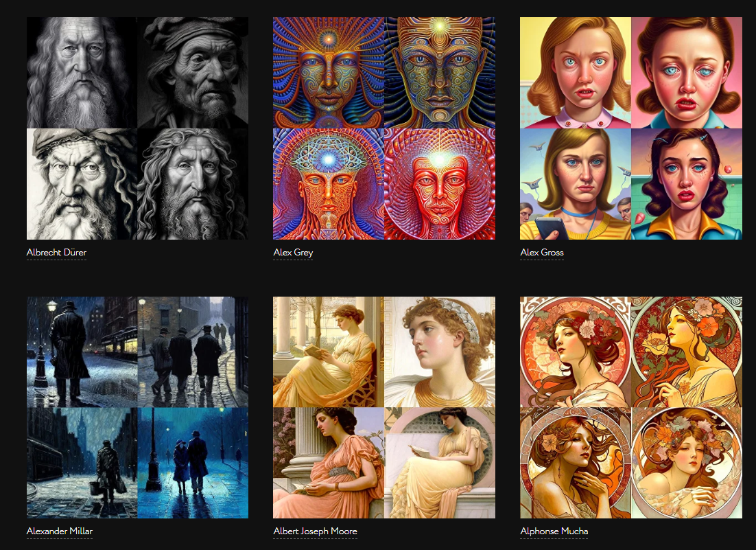Open Dürer top-right old man wearing cap
The image size is (756, 550).
click(193, 73)
